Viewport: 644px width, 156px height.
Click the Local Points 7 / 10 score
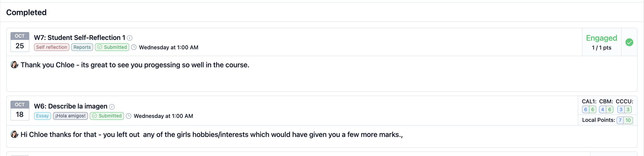pyautogui.click(x=624, y=120)
